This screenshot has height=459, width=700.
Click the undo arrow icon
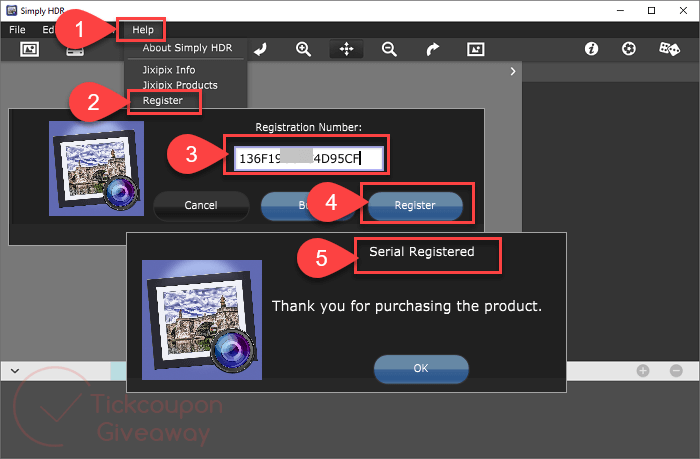tap(260, 49)
